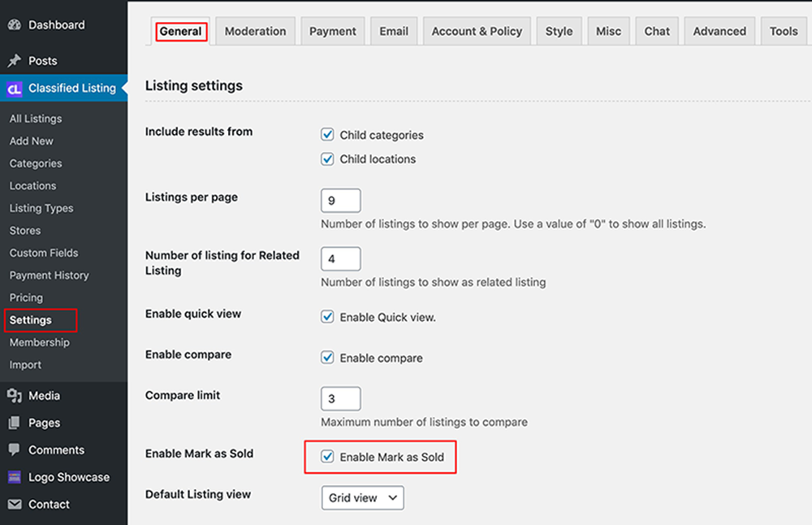Switch to the Moderation tab

tap(255, 31)
